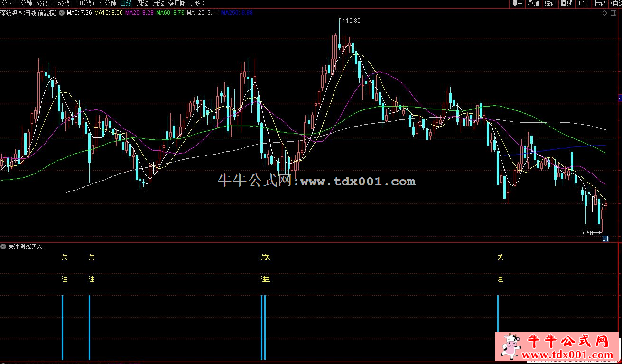Screen dimensions: 622x364
Task: Click the 财 finance marker icon
Action: pos(605,238)
